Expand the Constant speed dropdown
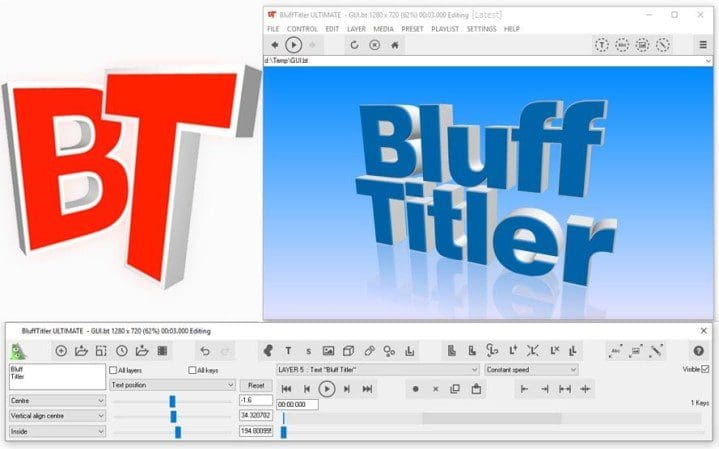 pyautogui.click(x=544, y=370)
